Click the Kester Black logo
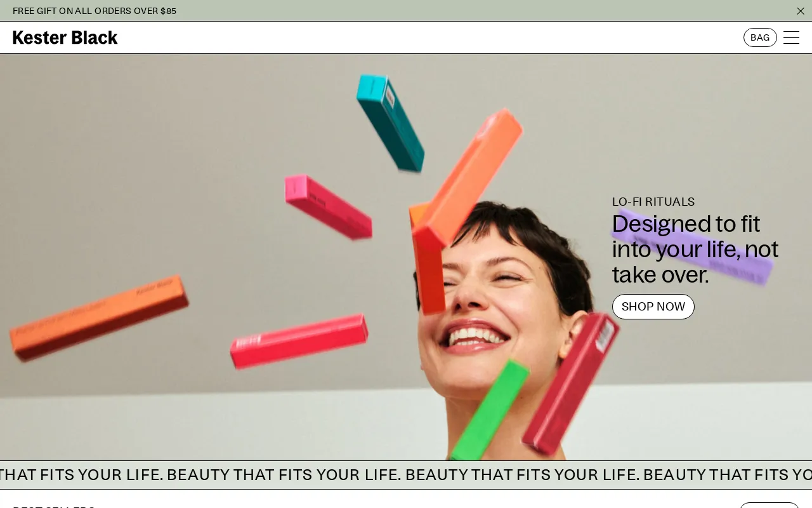The image size is (812, 508). coord(65,37)
